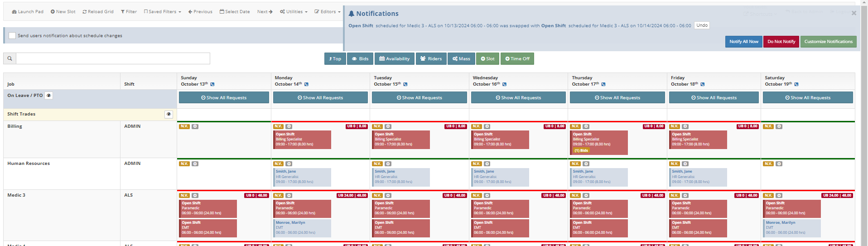The height and width of the screenshot is (246, 868).
Task: Click Select Date in the toolbar
Action: 235,12
